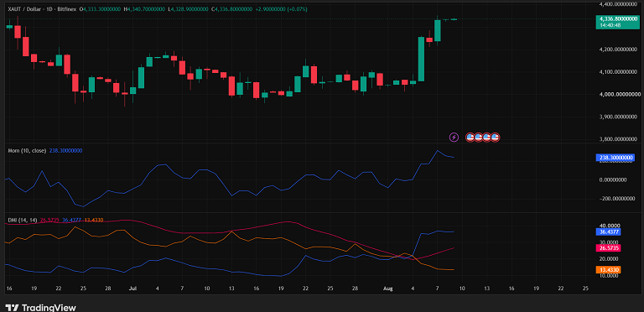This screenshot has width=644, height=312.
Task: Click the orange DMI legend value 13.4330
Action: 93,221
